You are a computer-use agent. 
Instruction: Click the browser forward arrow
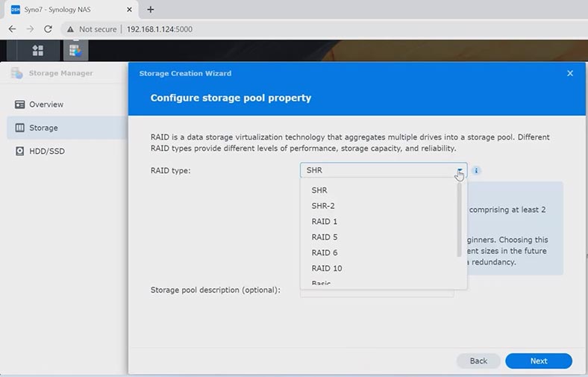point(31,29)
